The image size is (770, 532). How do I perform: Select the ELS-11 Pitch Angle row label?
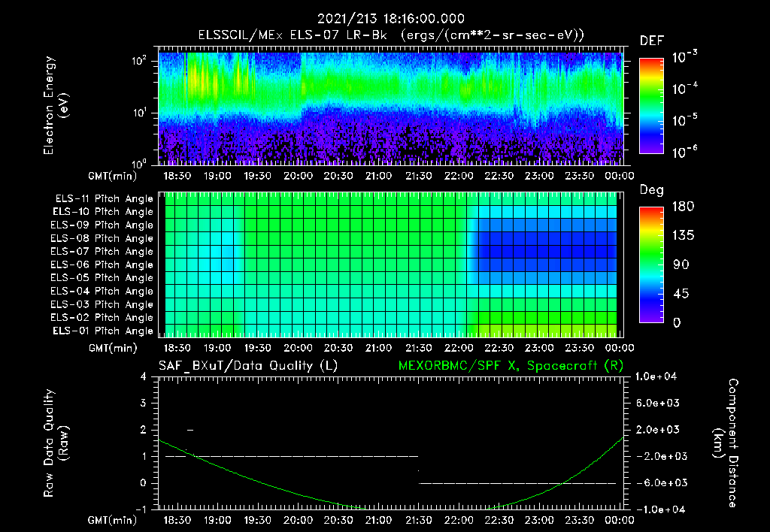click(x=104, y=199)
